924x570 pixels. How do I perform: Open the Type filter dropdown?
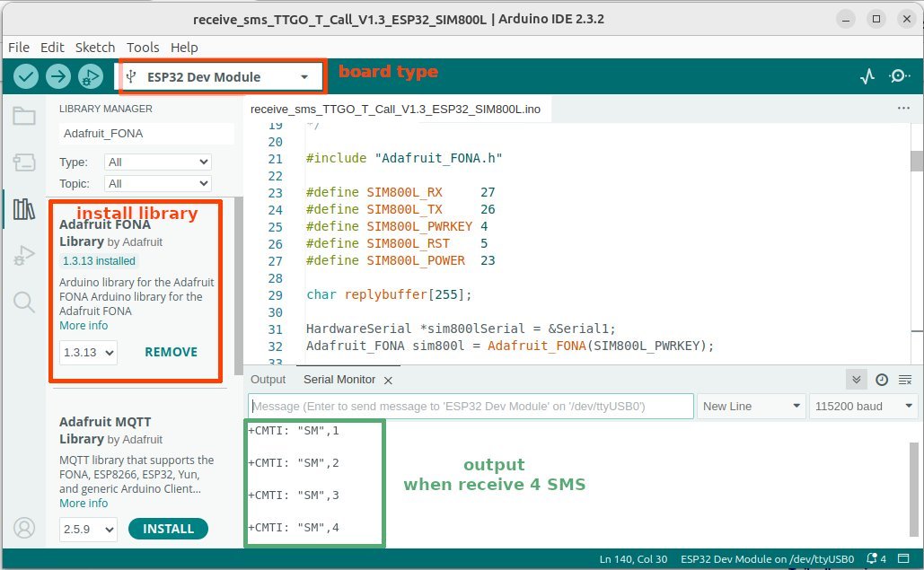[x=157, y=162]
